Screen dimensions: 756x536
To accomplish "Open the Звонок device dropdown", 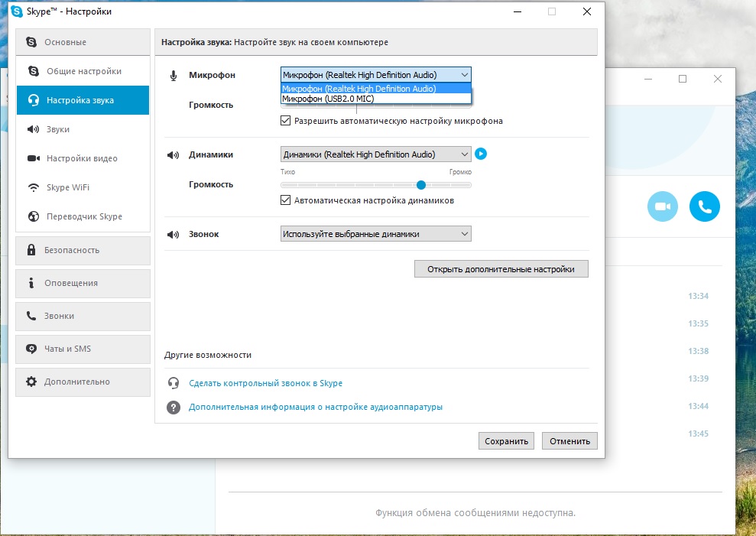I will click(375, 234).
